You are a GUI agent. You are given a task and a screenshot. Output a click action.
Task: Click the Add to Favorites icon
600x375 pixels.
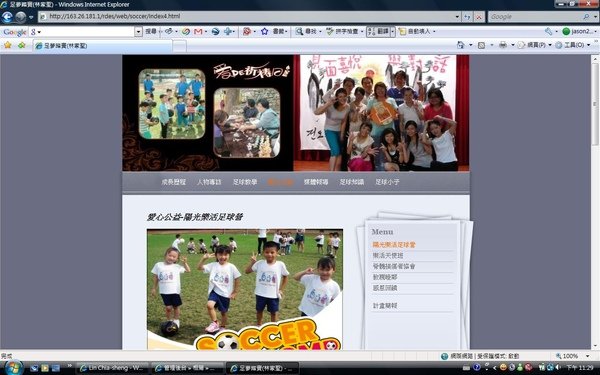click(x=21, y=45)
